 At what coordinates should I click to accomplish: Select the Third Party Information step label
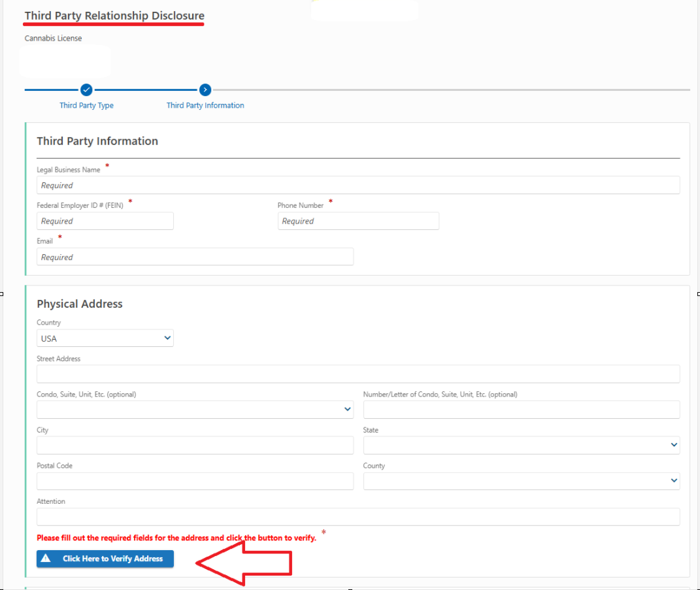pos(205,105)
